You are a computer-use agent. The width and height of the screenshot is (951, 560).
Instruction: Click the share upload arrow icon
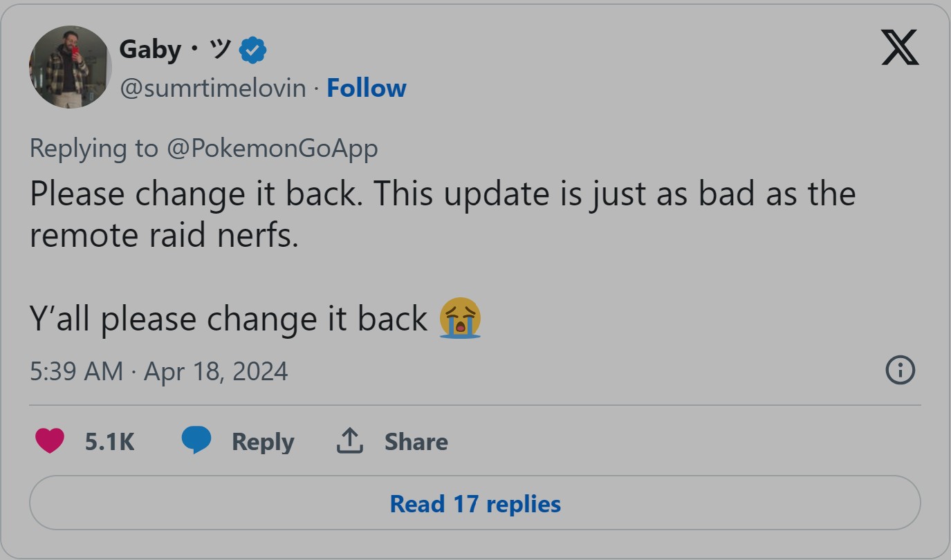click(350, 440)
